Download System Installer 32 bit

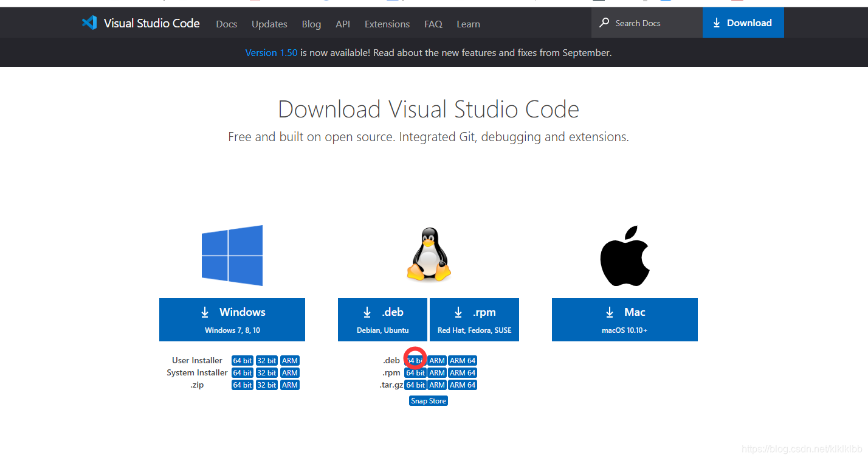pyautogui.click(x=267, y=373)
